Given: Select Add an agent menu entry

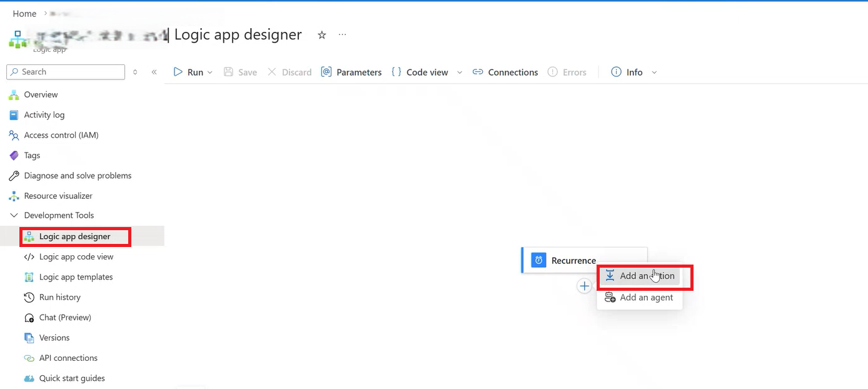Looking at the screenshot, I should pyautogui.click(x=639, y=298).
